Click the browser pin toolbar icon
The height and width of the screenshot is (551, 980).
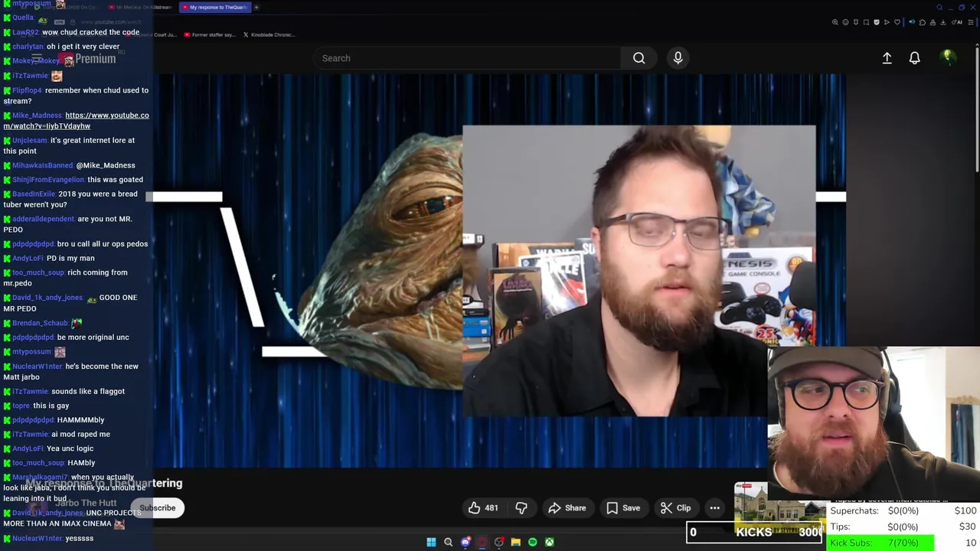[x=856, y=22]
